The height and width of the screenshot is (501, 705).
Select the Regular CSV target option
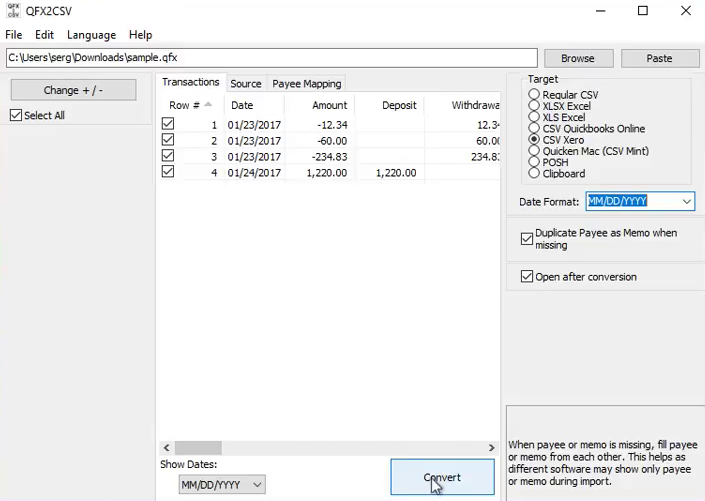pyautogui.click(x=534, y=94)
